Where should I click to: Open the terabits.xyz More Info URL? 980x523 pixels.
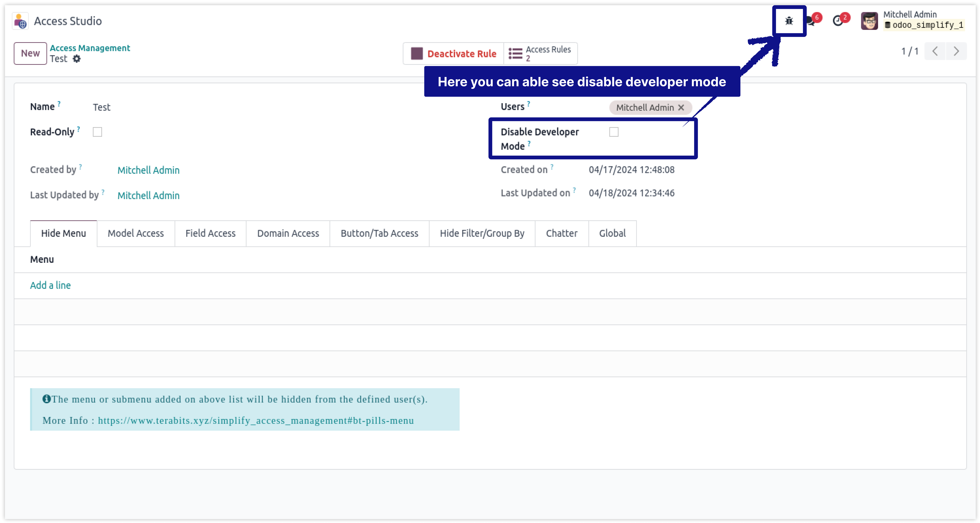(x=256, y=421)
